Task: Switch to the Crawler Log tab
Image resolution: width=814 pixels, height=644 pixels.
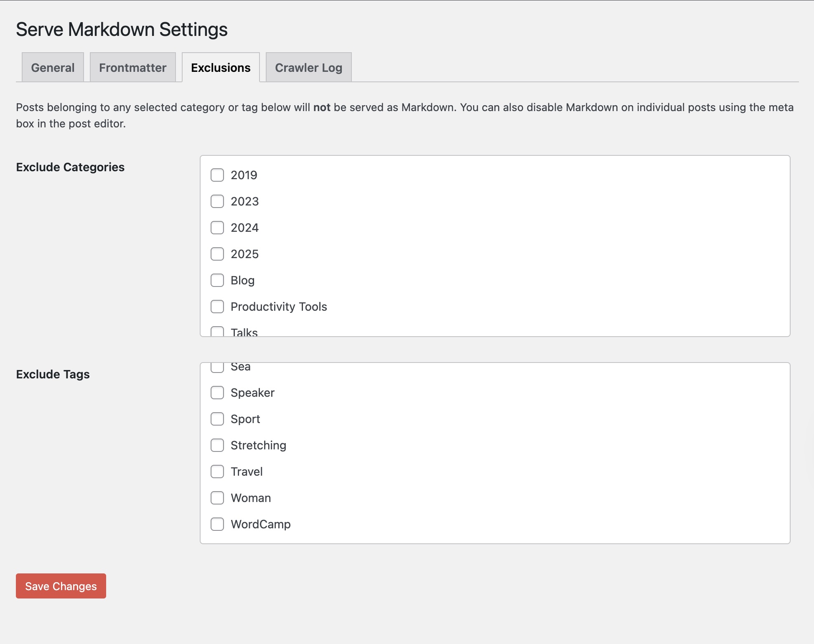Action: click(x=308, y=67)
